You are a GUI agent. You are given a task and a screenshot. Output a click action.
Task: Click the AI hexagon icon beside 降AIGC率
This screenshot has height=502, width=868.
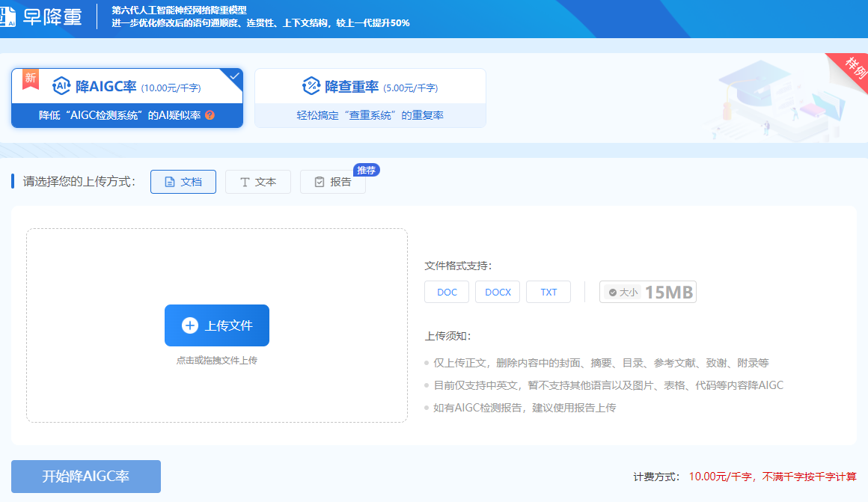pyautogui.click(x=61, y=86)
